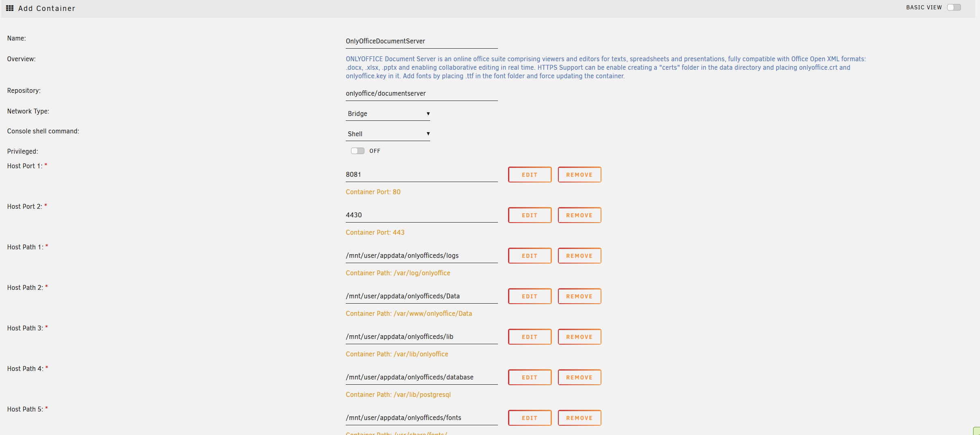Edit Host Port 2 mapping
This screenshot has height=435, width=980.
[x=530, y=215]
